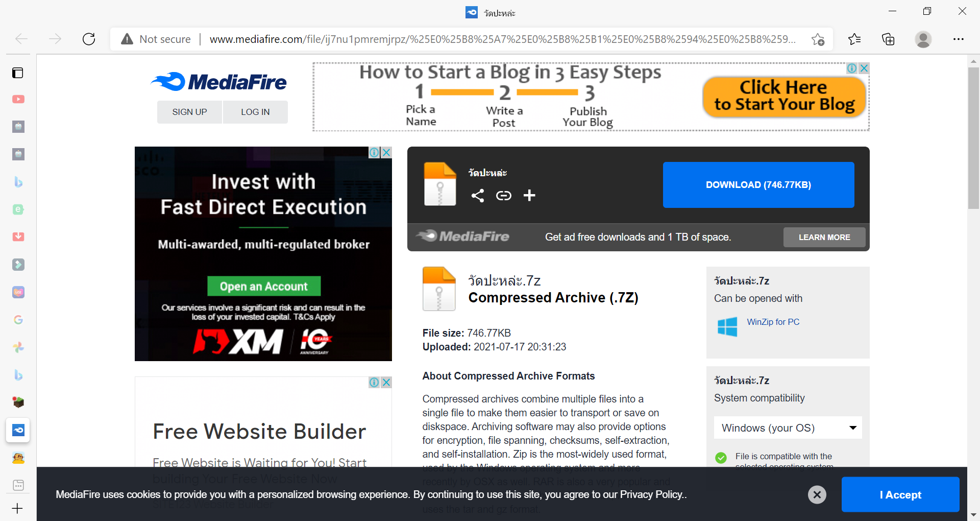This screenshot has width=980, height=521.
Task: Close the XM ad with its X icon
Action: coord(387,152)
